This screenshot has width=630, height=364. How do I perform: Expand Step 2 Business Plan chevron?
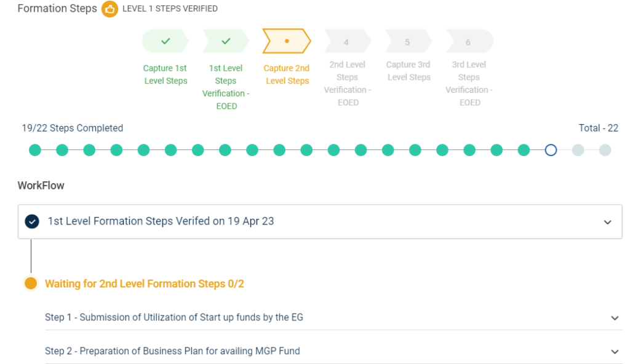(615, 352)
